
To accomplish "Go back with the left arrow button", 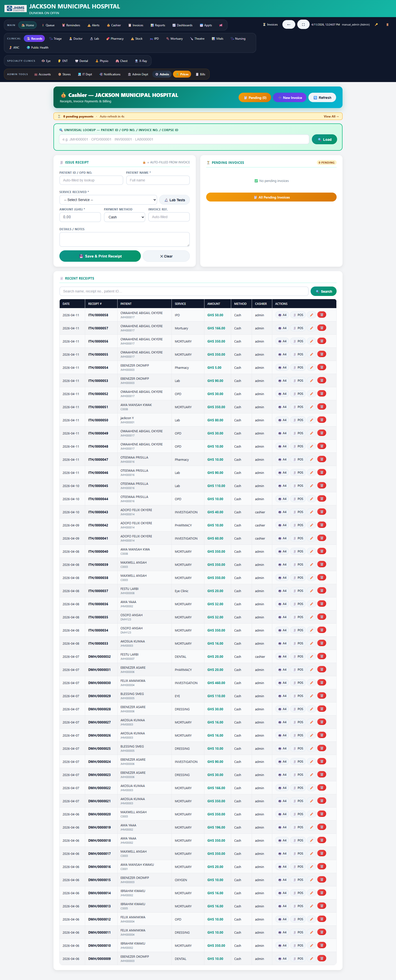I will [288, 25].
